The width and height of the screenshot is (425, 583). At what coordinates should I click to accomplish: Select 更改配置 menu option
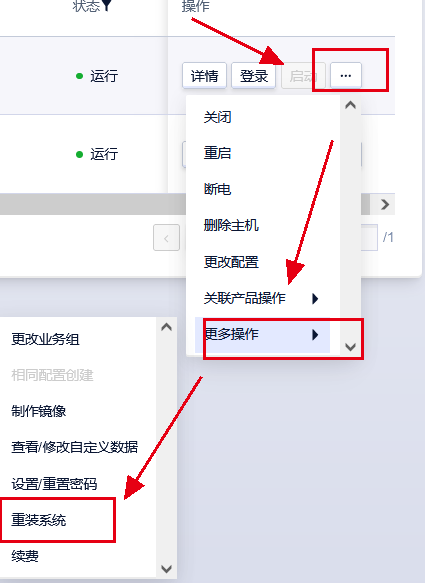point(231,262)
